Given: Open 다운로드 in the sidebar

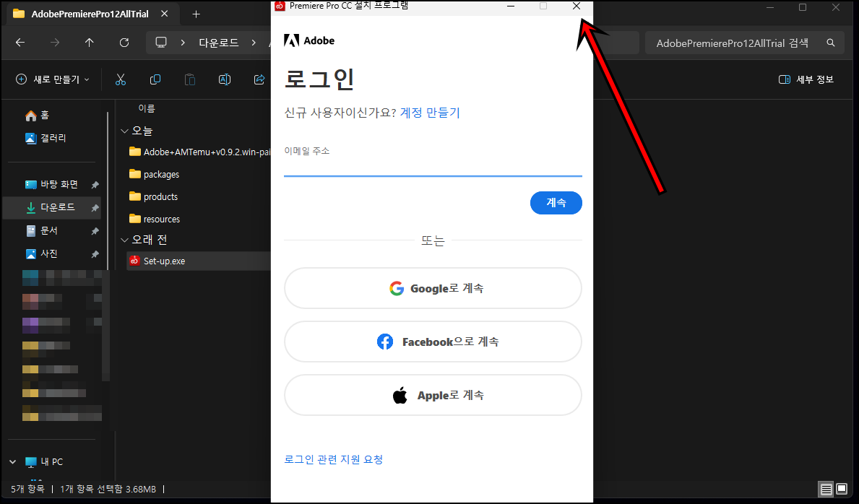Looking at the screenshot, I should 51,208.
